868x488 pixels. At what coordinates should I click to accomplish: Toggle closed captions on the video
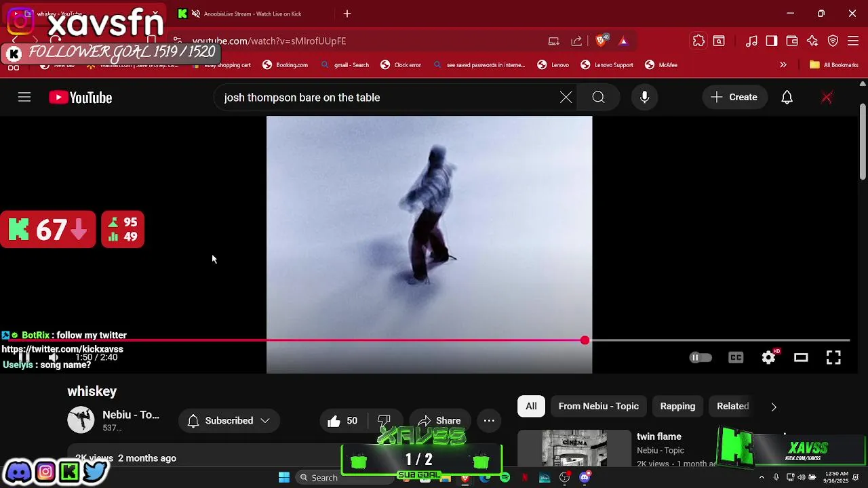coord(736,357)
